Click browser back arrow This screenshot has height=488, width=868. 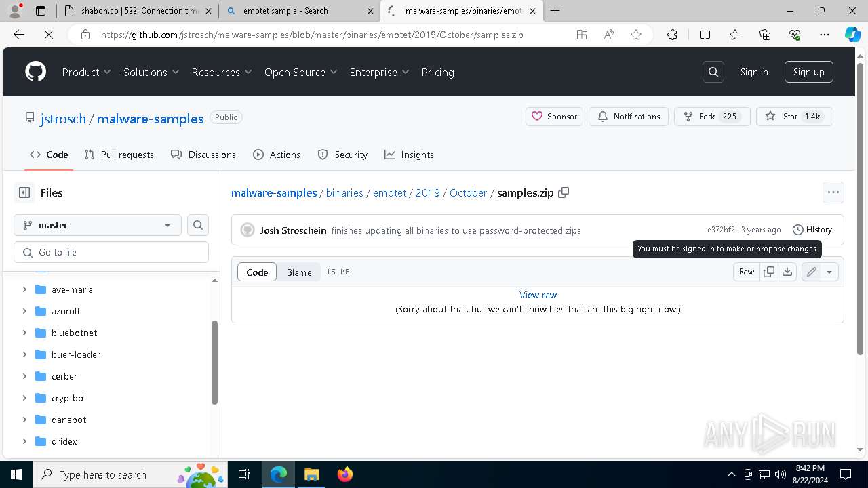point(19,35)
